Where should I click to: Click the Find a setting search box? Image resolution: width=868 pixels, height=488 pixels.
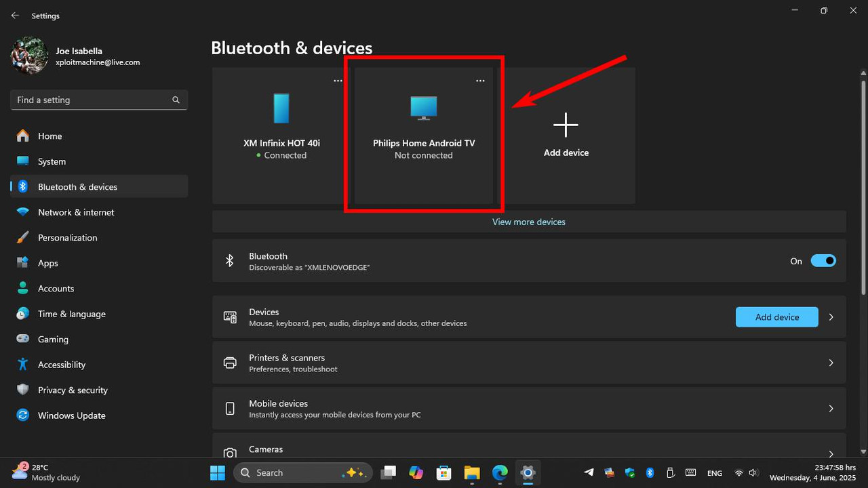click(x=99, y=100)
